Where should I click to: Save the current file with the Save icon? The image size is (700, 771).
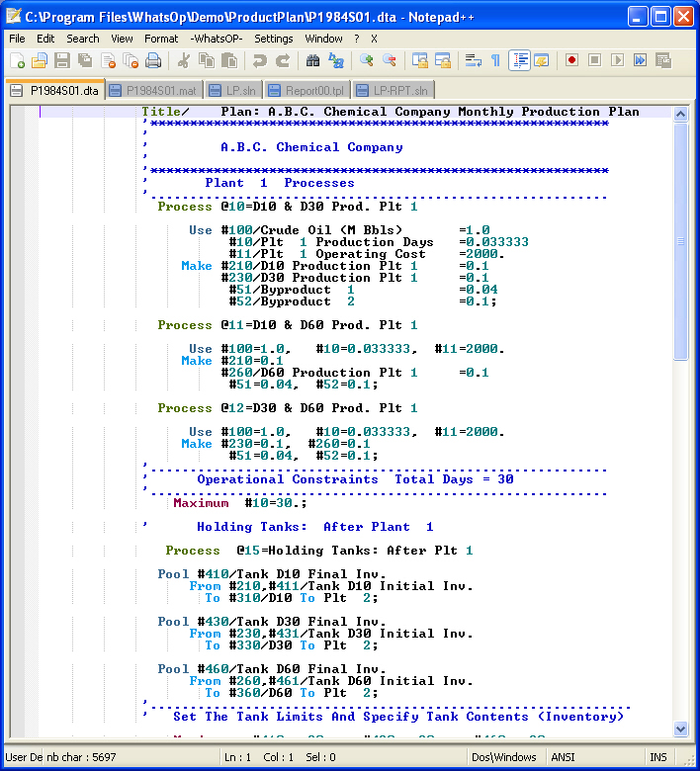(62, 61)
